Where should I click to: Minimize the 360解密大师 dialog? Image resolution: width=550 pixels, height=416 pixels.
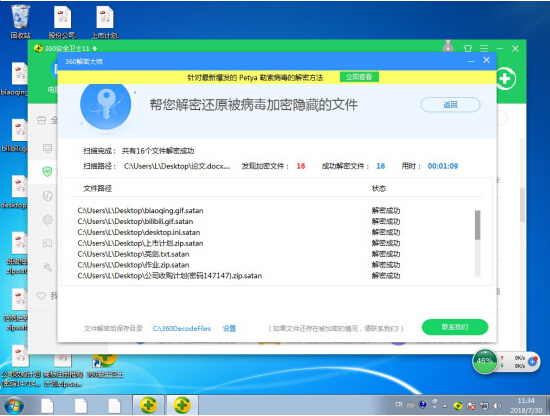coord(471,61)
